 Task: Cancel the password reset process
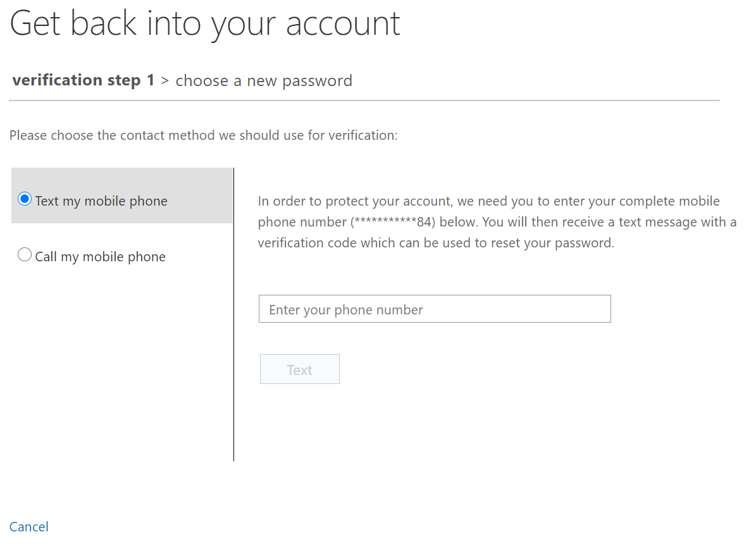(29, 527)
